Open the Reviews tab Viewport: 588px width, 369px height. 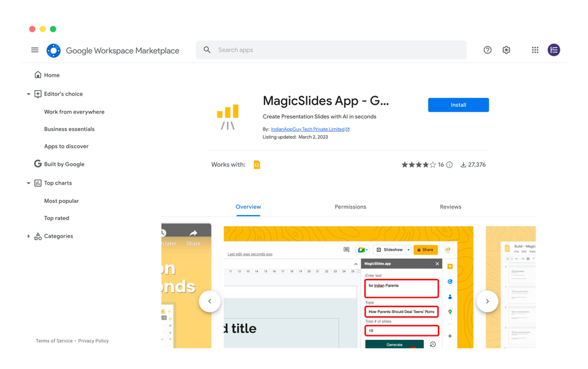[x=450, y=207]
